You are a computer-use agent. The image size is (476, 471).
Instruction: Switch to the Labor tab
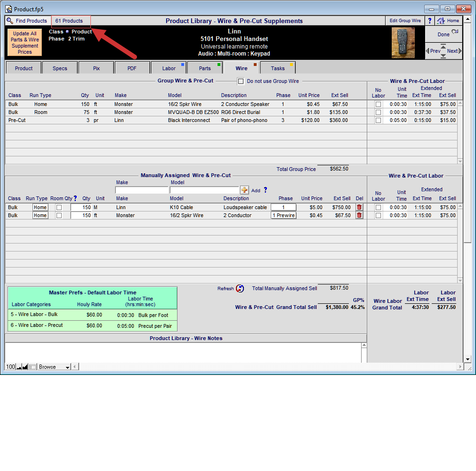click(169, 68)
